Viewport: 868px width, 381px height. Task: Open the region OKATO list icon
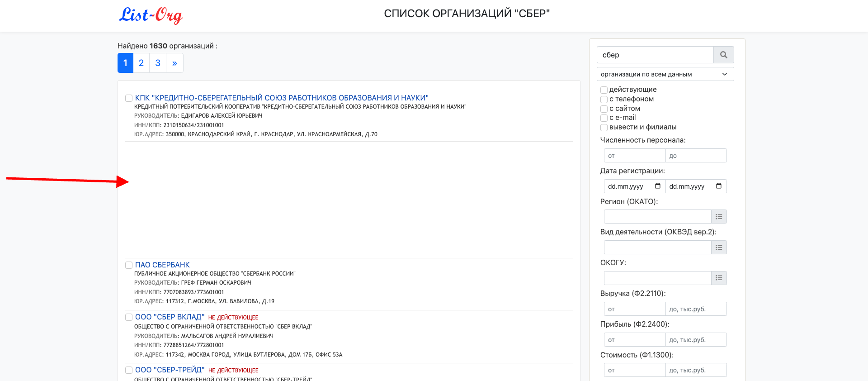tap(719, 217)
